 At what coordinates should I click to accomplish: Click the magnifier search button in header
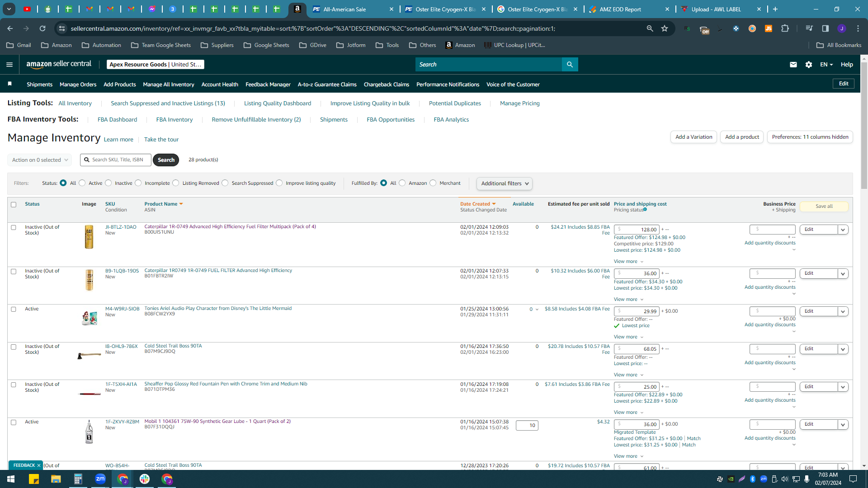coord(570,65)
